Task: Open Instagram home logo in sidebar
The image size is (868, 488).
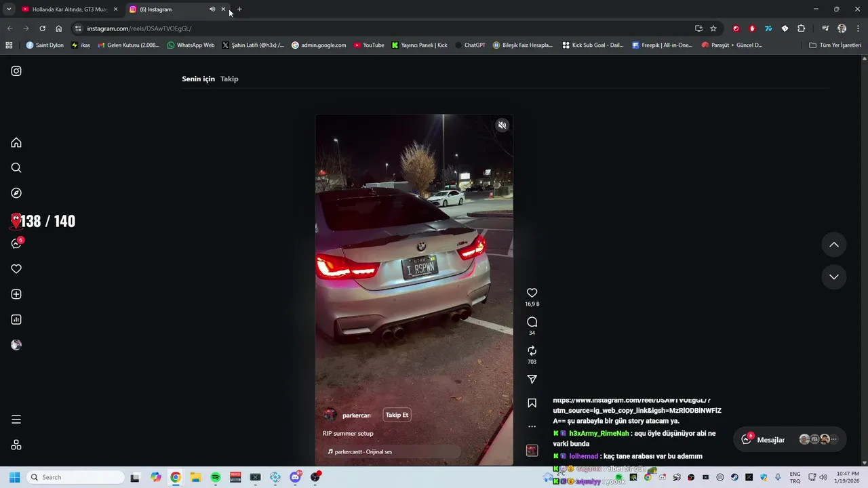Action: pyautogui.click(x=16, y=71)
